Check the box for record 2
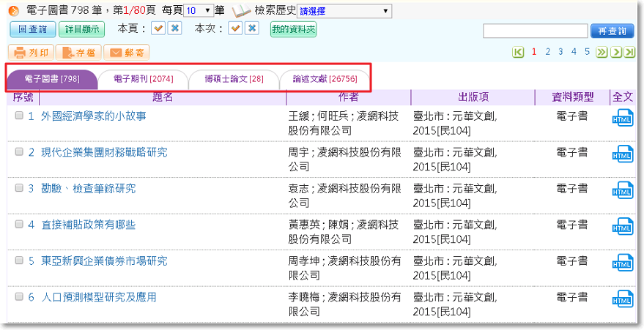 point(20,152)
